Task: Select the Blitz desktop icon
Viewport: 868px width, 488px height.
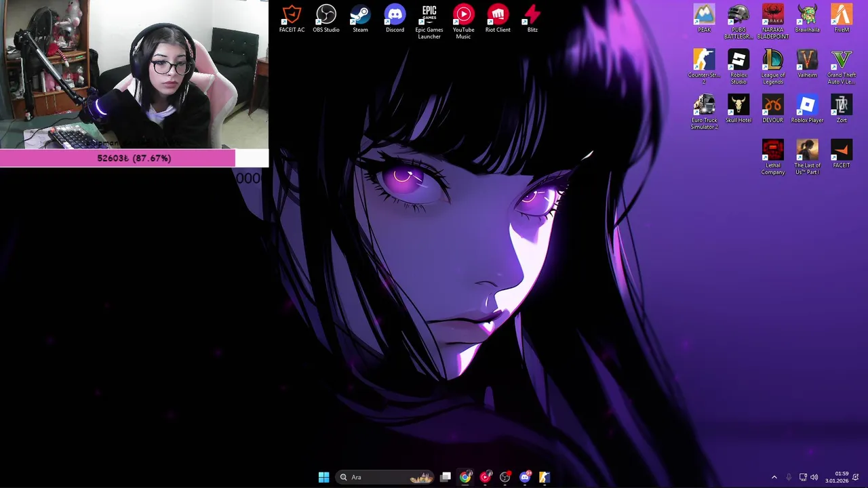Action: pos(532,19)
